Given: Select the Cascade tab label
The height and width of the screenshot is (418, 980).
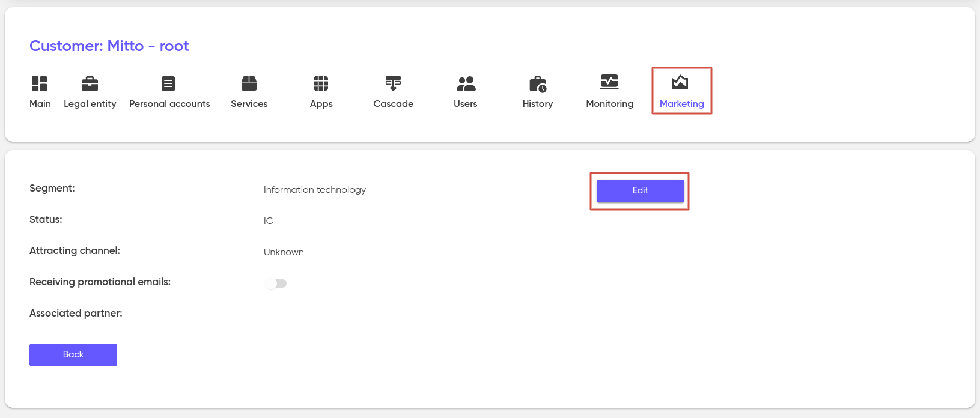Looking at the screenshot, I should [x=394, y=104].
